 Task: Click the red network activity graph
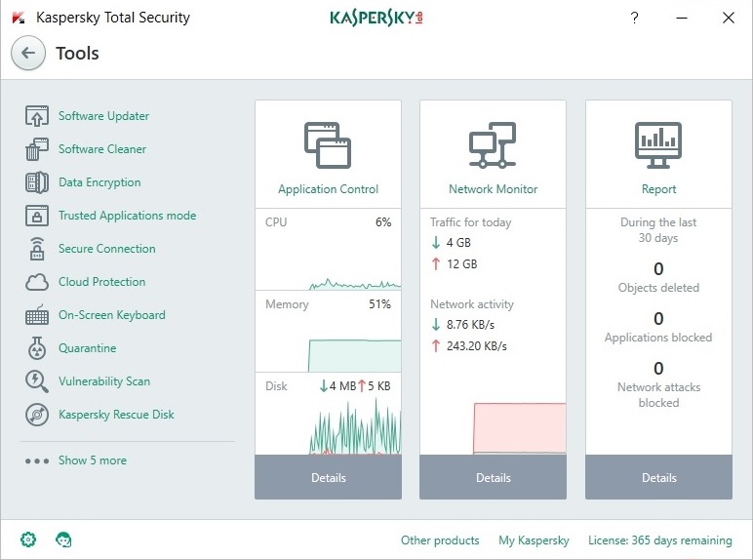coord(519,428)
